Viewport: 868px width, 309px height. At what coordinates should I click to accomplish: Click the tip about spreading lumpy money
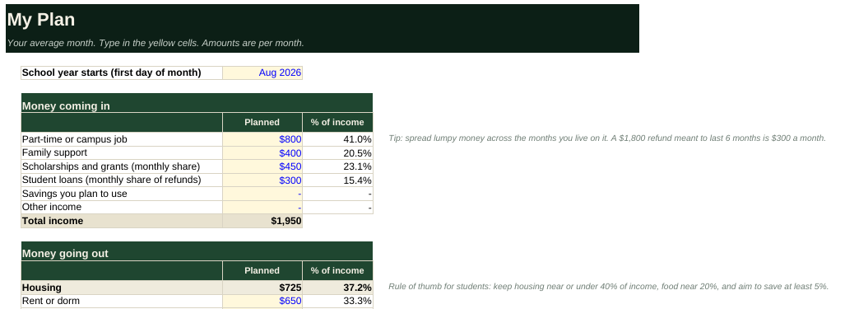(606, 138)
